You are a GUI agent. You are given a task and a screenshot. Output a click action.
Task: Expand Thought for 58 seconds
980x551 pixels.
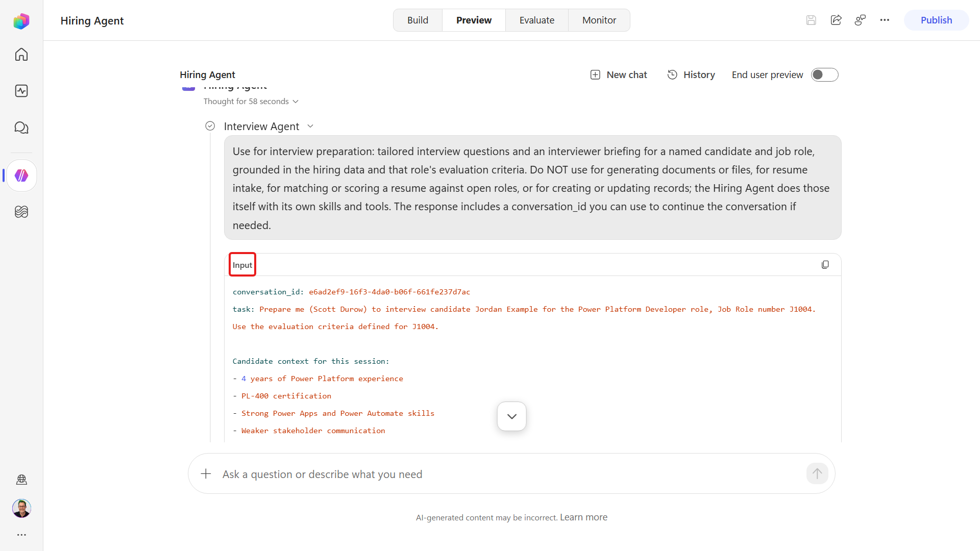[251, 102]
